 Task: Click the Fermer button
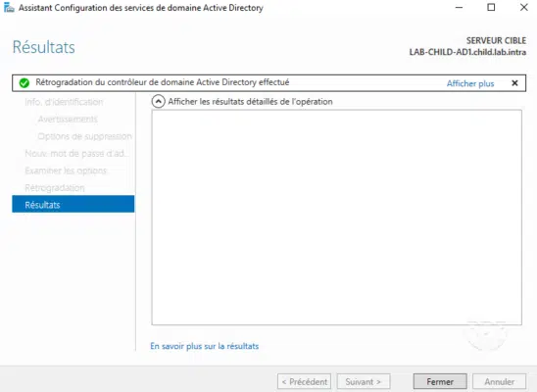440,381
